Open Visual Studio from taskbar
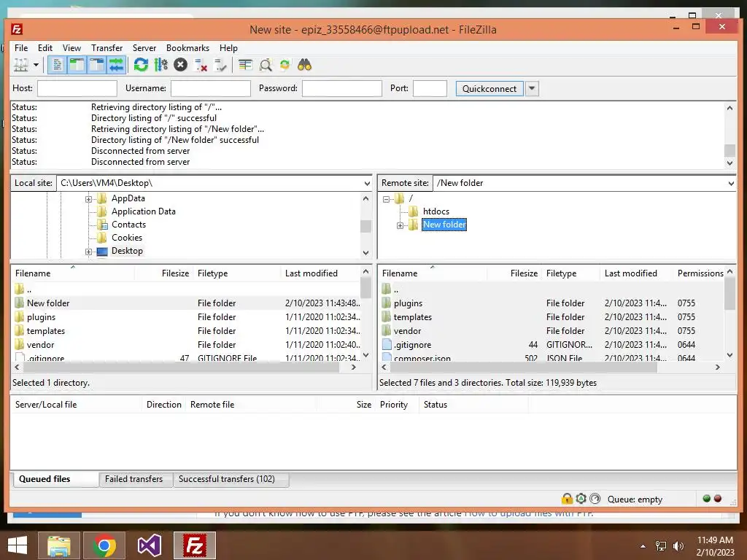Viewport: 747px width, 560px height. click(x=149, y=545)
